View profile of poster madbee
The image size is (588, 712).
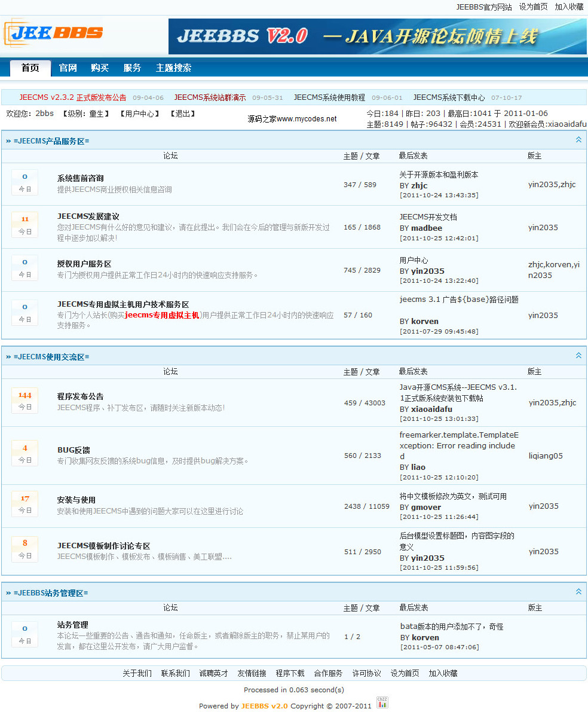tap(426, 228)
